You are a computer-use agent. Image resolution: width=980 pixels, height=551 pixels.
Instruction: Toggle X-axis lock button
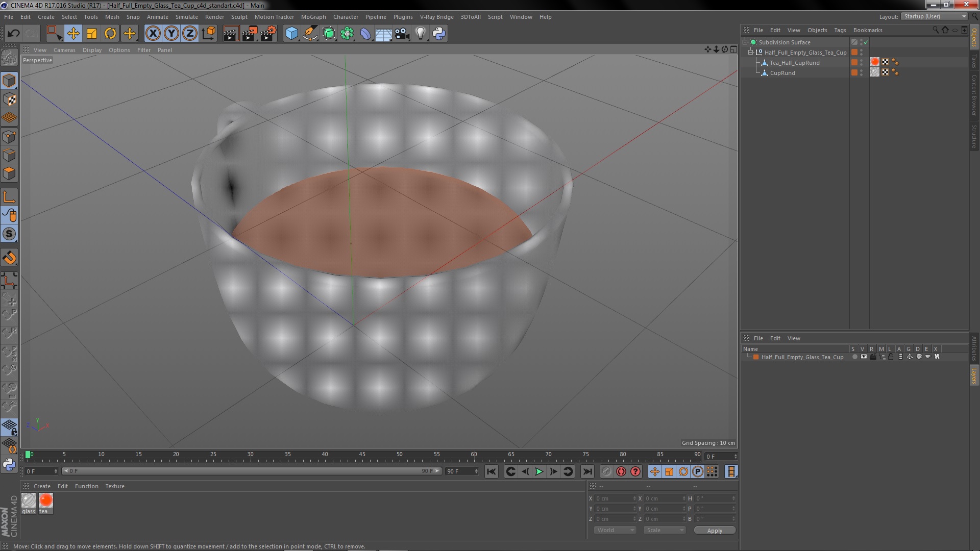coord(153,34)
